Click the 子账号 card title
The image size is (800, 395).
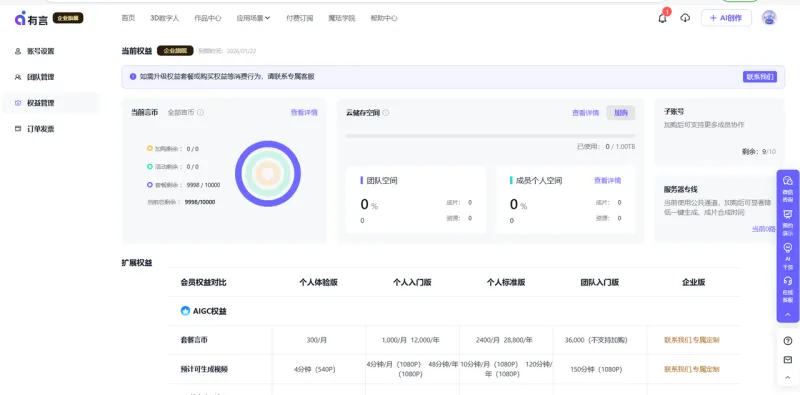674,111
